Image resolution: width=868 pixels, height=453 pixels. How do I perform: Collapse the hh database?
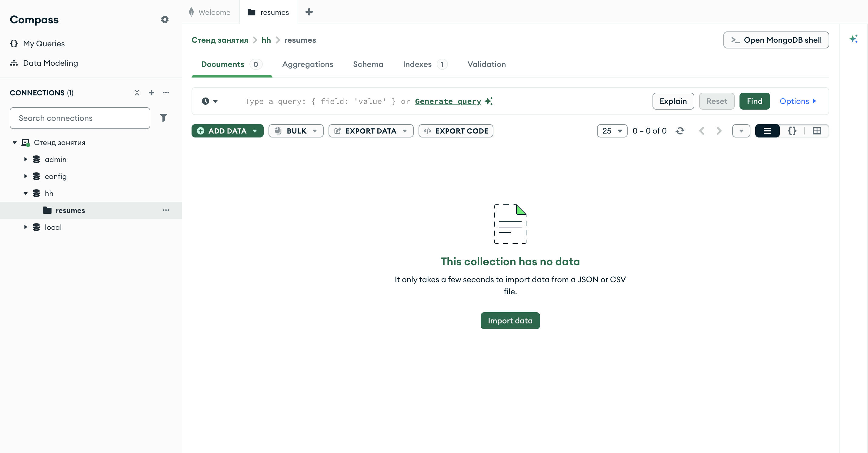pyautogui.click(x=25, y=193)
